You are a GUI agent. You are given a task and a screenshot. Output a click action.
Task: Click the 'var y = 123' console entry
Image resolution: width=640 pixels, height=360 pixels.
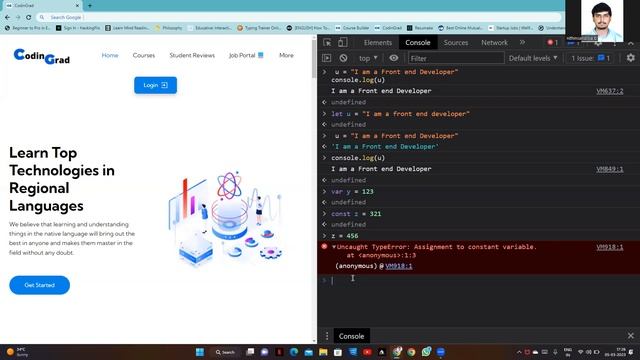point(352,191)
